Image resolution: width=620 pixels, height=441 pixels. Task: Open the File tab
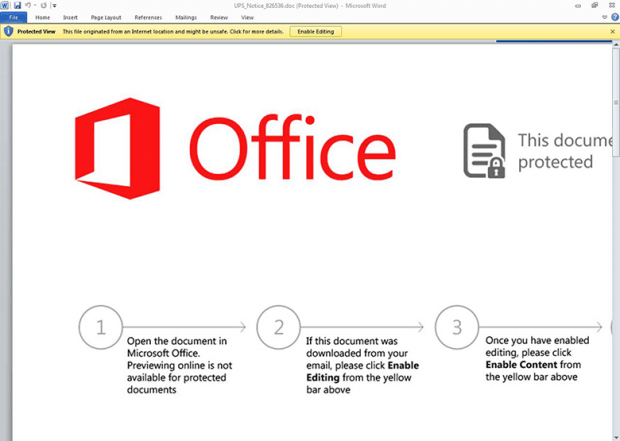13,17
